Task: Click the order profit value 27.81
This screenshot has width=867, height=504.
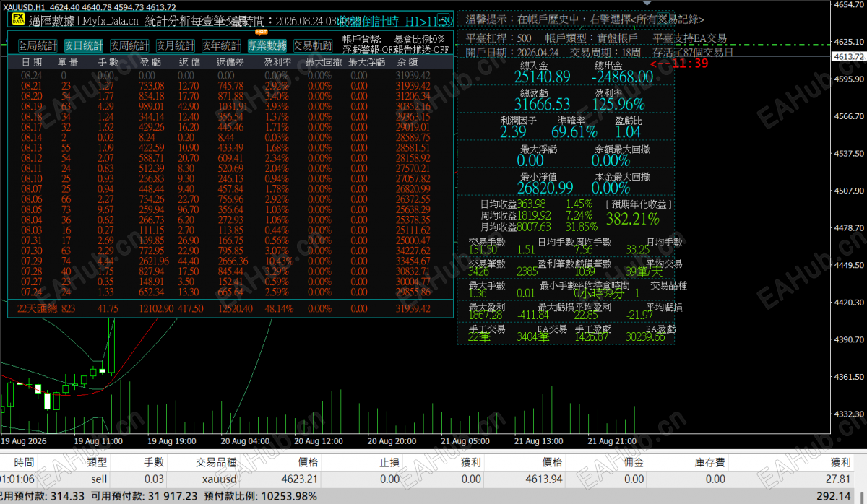Action: tap(839, 479)
